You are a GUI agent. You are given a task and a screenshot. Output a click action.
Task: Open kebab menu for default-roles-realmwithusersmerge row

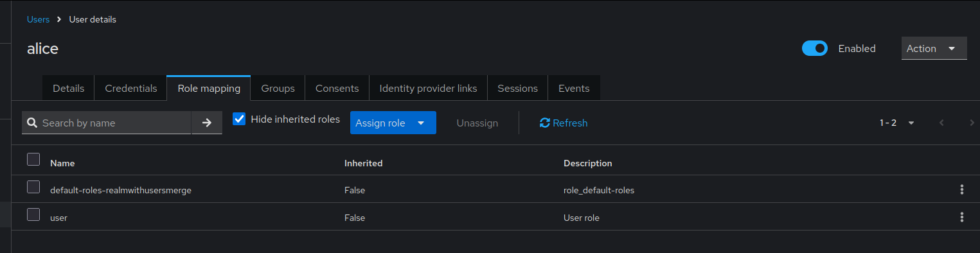click(x=961, y=189)
